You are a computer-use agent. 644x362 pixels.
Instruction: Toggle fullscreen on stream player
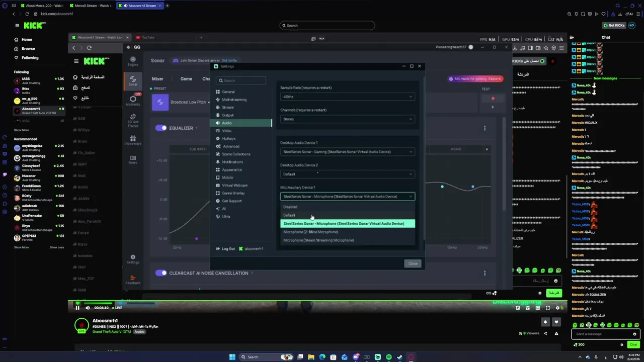548,308
